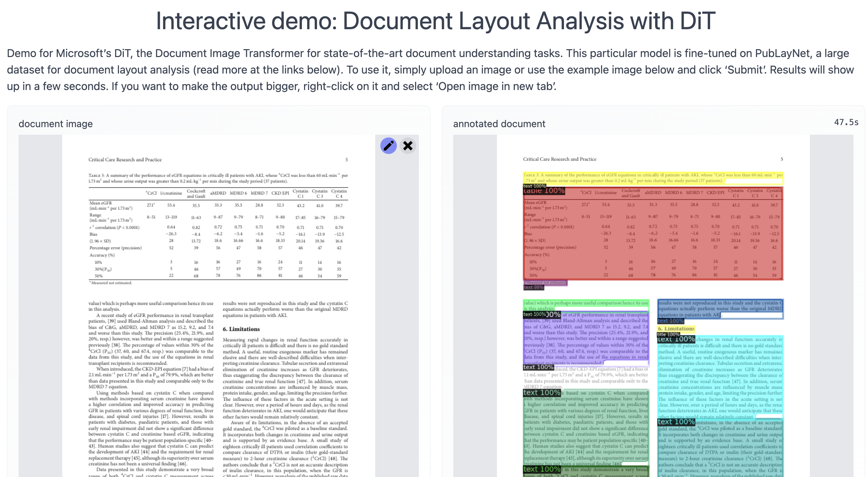Click the 'title 100%' label near Limitations heading
868x477 pixels.
tap(669, 334)
